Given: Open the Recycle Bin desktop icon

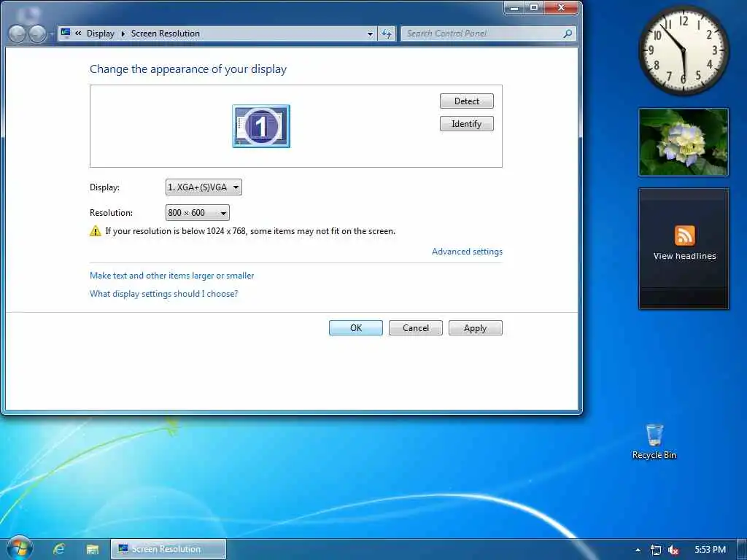Looking at the screenshot, I should 654,441.
